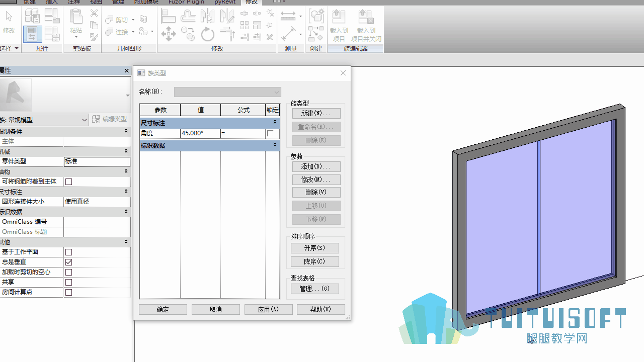Click the scissors Cut to clipboard icon
The height and width of the screenshot is (362, 644).
point(94,14)
